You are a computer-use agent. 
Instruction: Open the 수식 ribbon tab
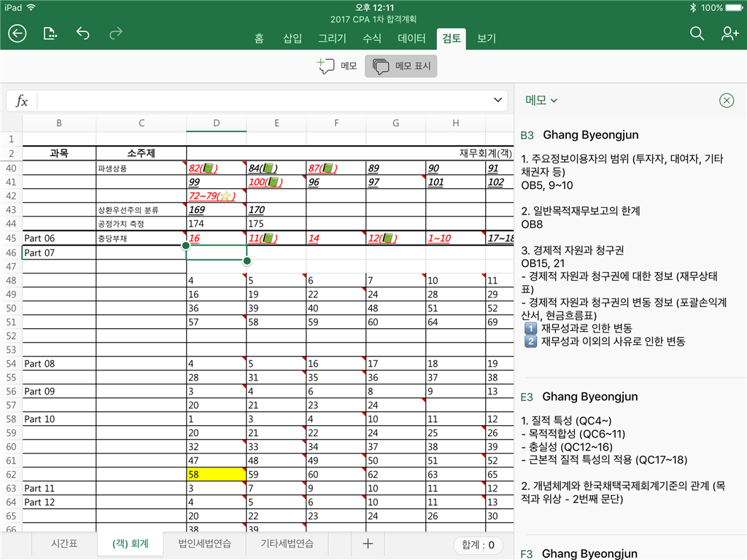371,39
